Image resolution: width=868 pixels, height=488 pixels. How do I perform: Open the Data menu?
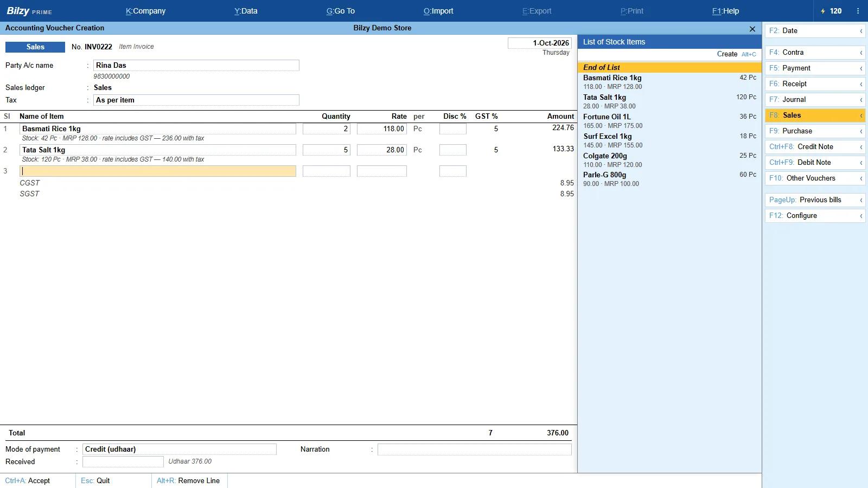pyautogui.click(x=246, y=11)
